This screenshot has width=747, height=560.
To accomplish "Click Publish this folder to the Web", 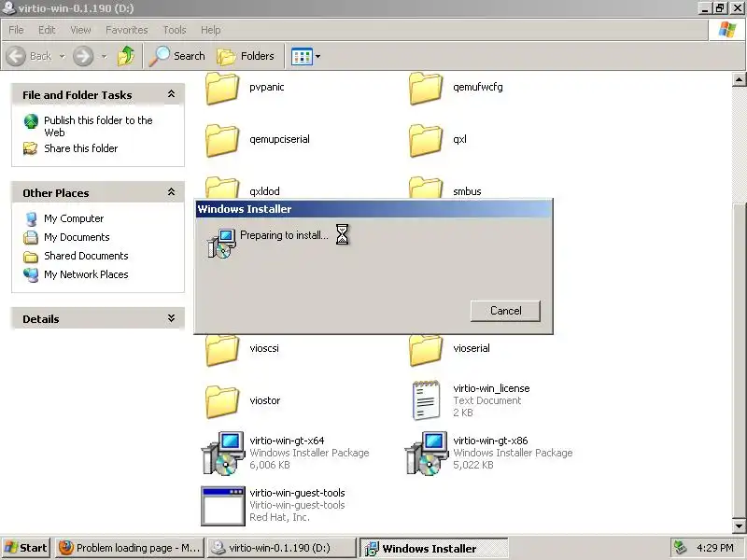I will tap(98, 126).
